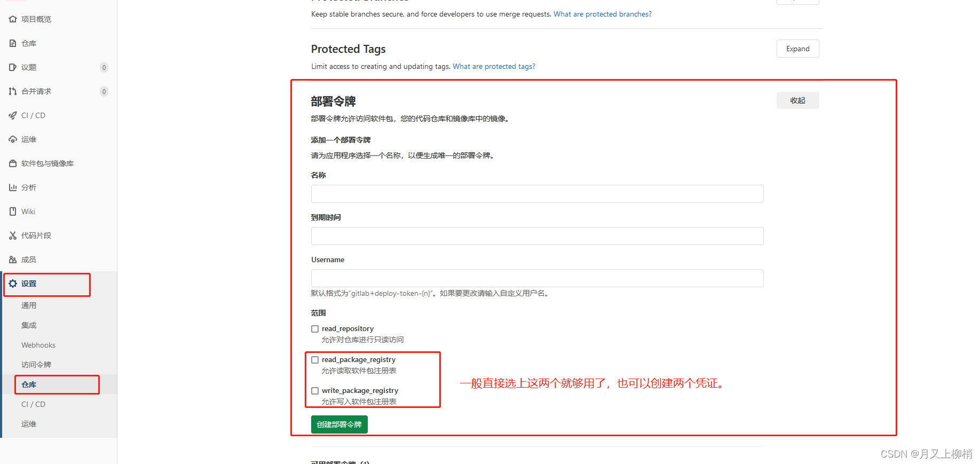The height and width of the screenshot is (464, 980).
Task: Click the 合并请求 count badge showing 0
Action: click(104, 91)
